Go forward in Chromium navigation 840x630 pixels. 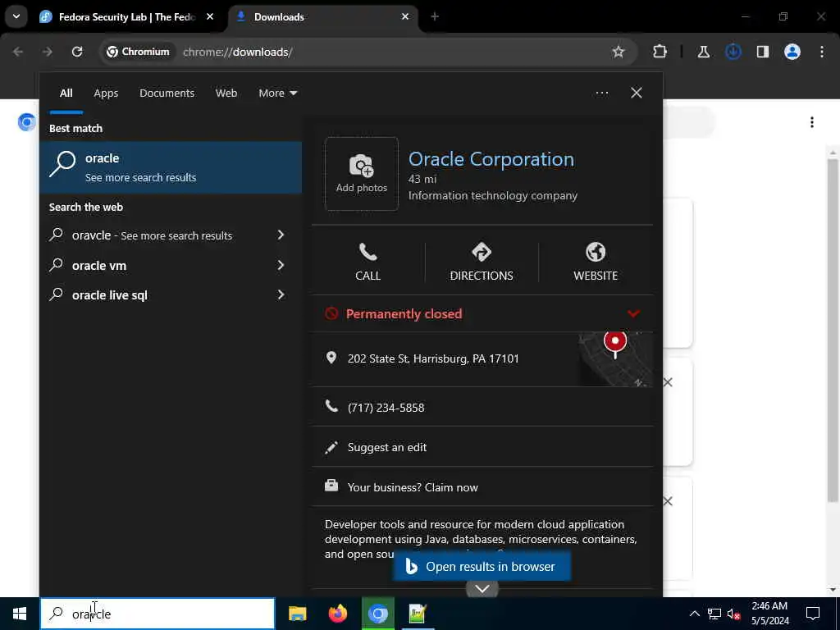pos(47,52)
